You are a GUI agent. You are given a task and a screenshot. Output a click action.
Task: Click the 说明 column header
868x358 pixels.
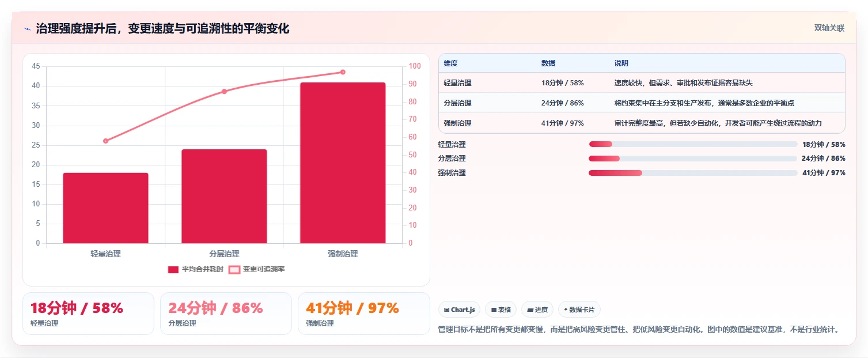(x=621, y=63)
